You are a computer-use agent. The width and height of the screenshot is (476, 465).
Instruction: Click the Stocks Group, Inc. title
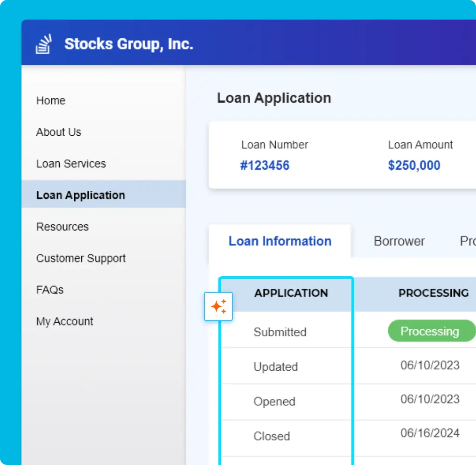coord(129,44)
